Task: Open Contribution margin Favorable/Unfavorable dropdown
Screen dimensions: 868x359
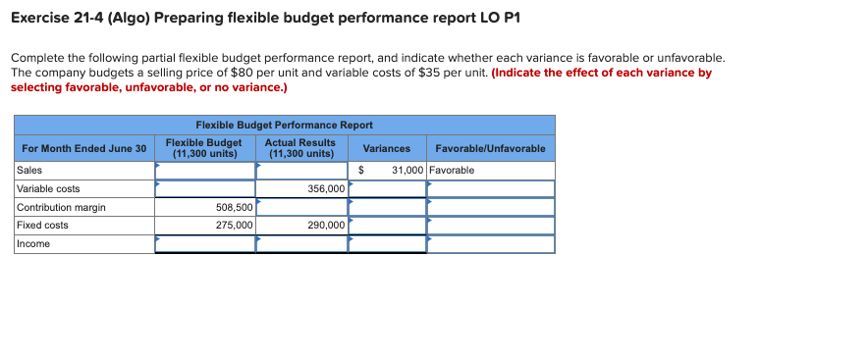Action: click(491, 207)
